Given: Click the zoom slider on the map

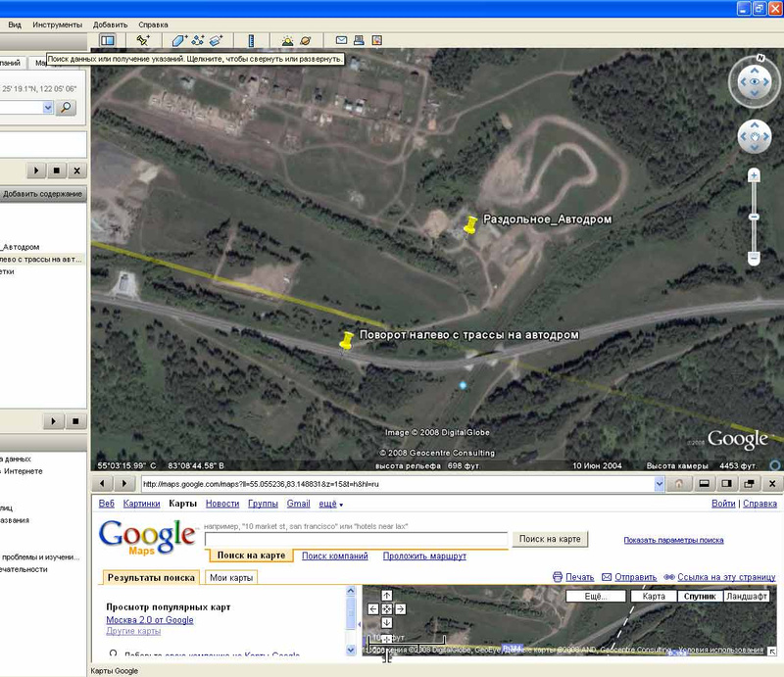Looking at the screenshot, I should pos(754,216).
